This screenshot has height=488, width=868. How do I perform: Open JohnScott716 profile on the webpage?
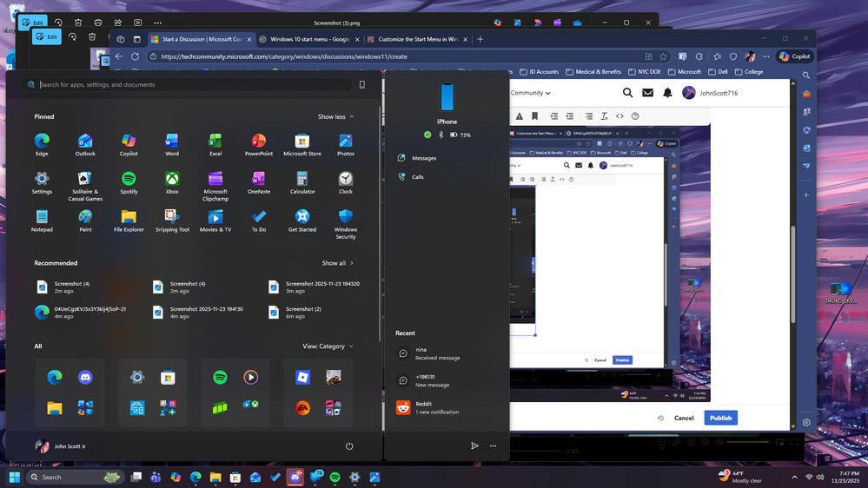pyautogui.click(x=710, y=93)
